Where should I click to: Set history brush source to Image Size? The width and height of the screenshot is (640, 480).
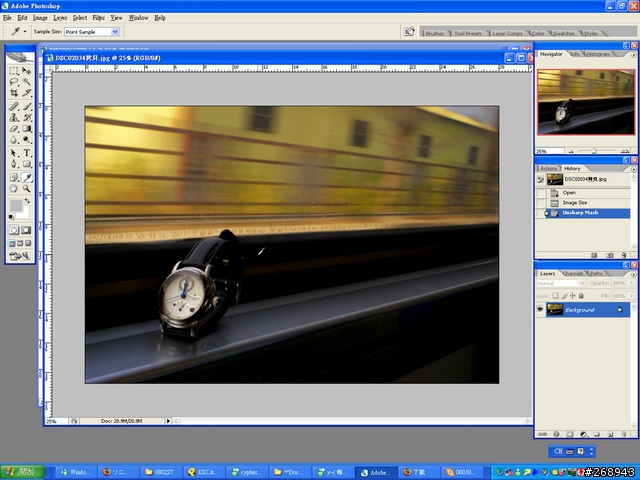540,203
